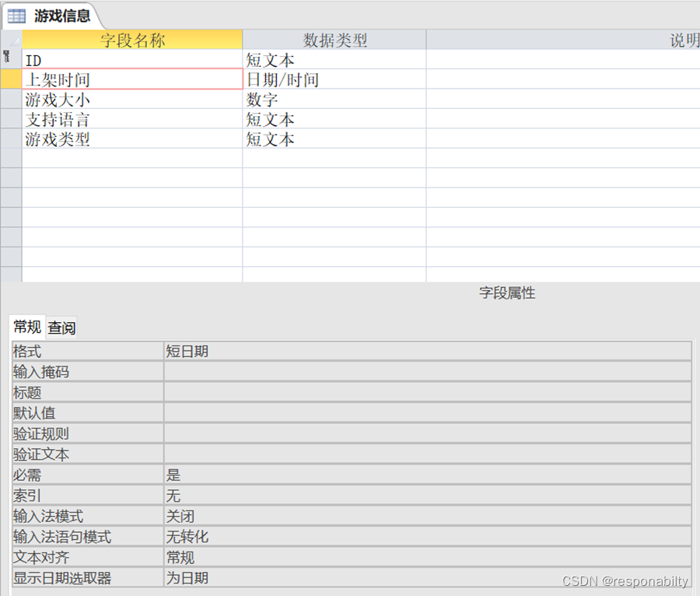The height and width of the screenshot is (596, 700).
Task: Click the 显示日期选取器 value 为日期
Action: [x=428, y=577]
